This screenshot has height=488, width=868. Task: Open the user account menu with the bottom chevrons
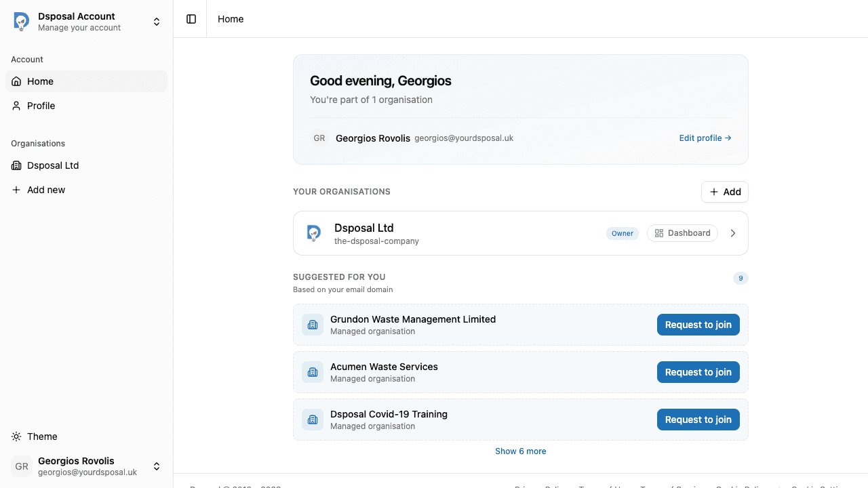pos(157,466)
